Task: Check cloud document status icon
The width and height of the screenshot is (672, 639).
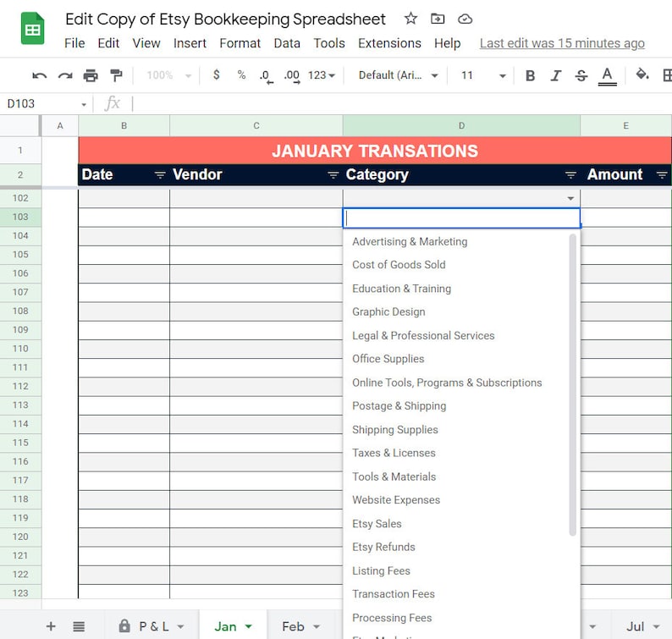Action: coord(465,19)
